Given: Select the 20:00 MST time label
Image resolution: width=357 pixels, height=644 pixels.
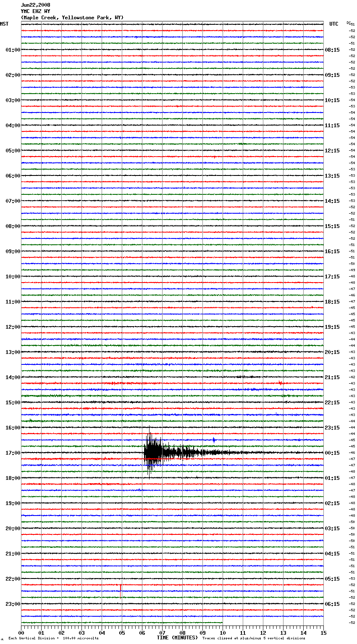Looking at the screenshot, I should pos(13,529).
